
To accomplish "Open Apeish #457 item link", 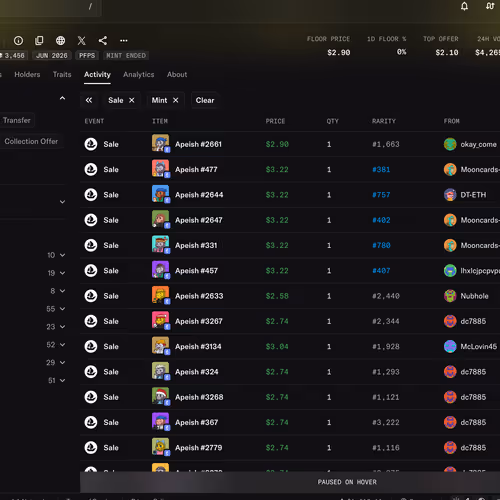I will tap(196, 271).
